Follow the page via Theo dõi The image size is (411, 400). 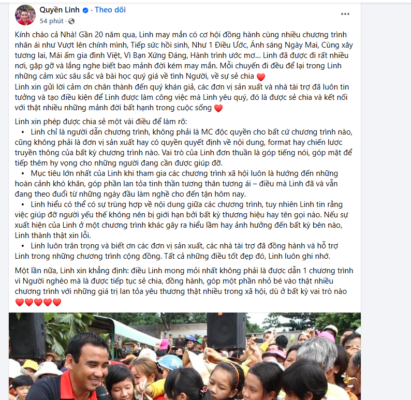tap(110, 10)
